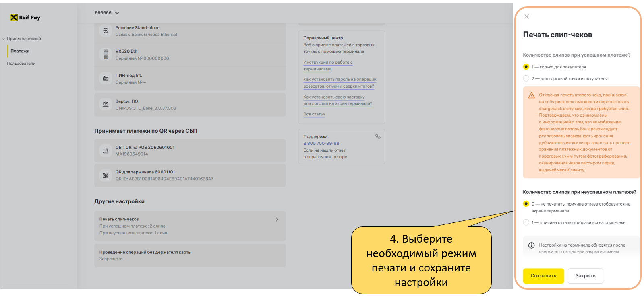Viewport: 644px width, 298px height.
Task: Open Платежи in the sidebar
Action: coord(20,51)
